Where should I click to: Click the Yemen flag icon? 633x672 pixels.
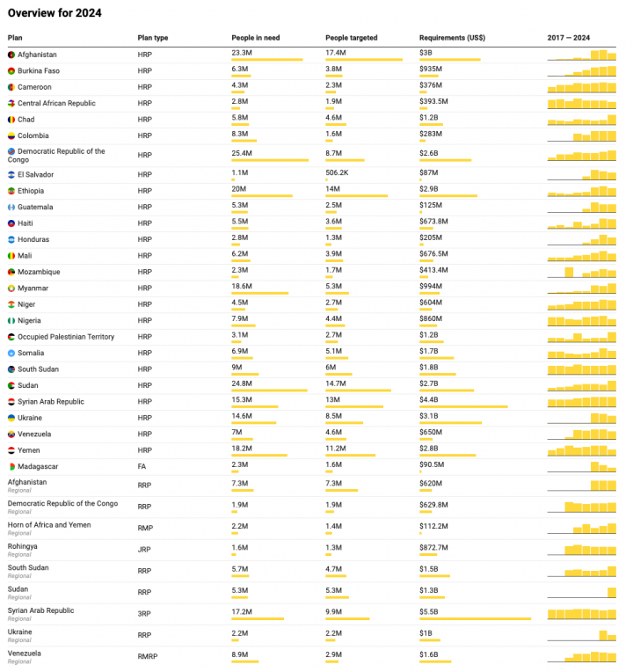click(x=11, y=450)
